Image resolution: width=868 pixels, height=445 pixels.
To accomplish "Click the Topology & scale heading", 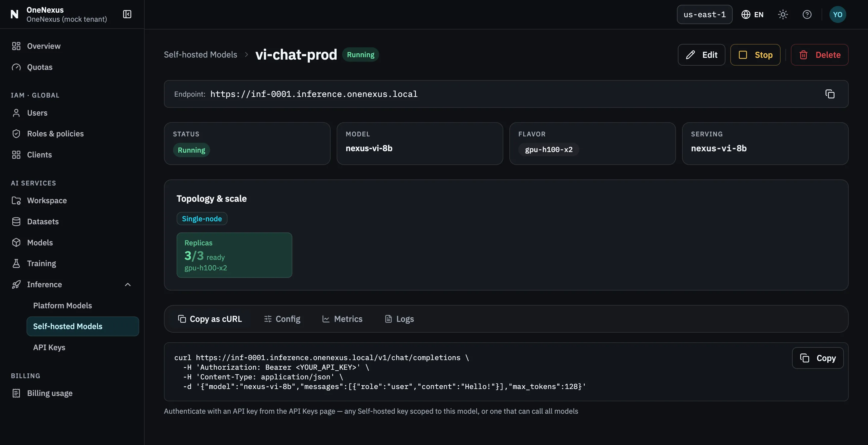I will pos(212,199).
